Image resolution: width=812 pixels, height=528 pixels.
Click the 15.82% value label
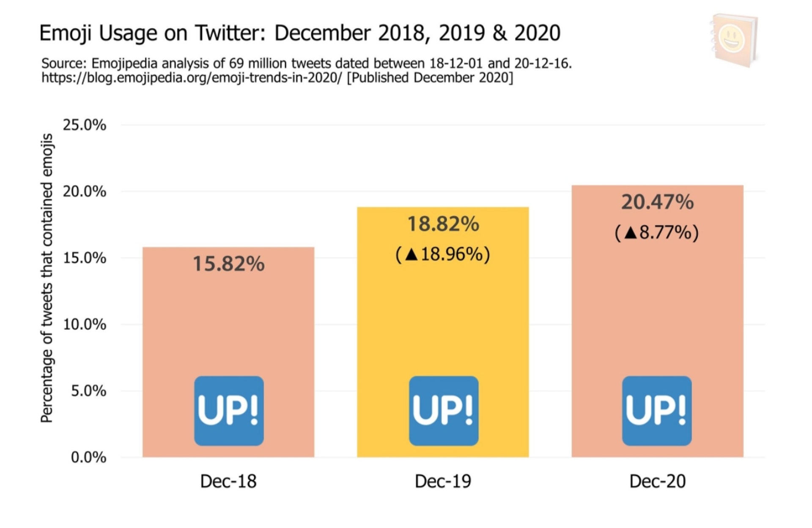pyautogui.click(x=229, y=264)
